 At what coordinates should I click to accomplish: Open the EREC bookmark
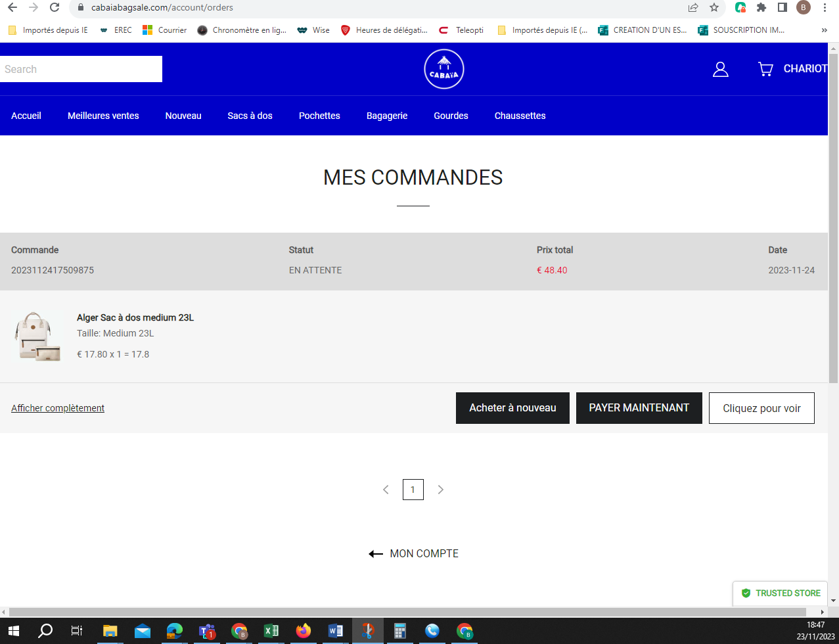[x=116, y=30]
